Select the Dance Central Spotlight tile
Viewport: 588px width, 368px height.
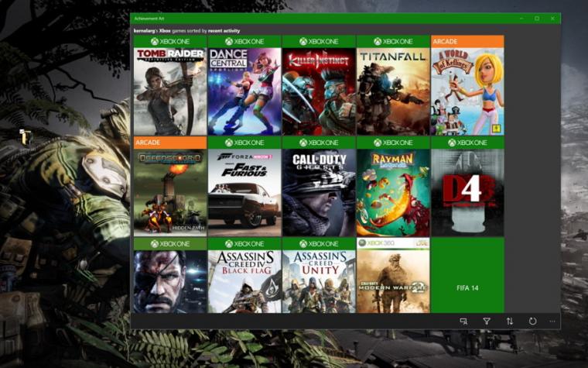click(244, 85)
